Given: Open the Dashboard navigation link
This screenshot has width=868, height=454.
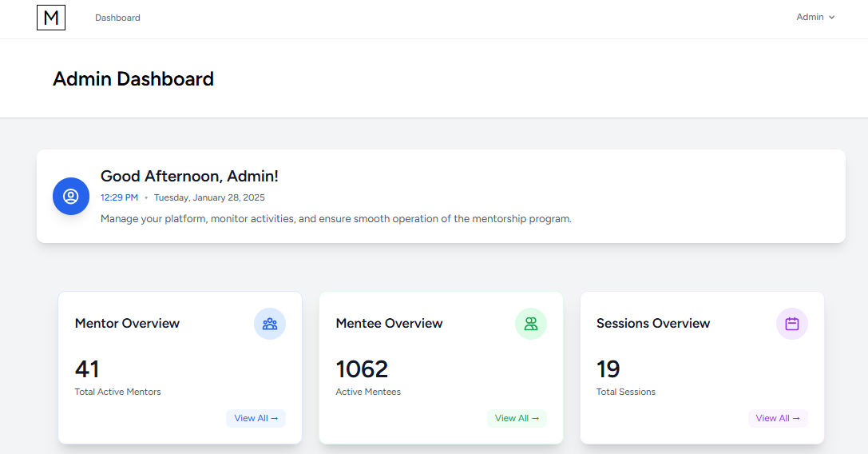Looking at the screenshot, I should 117,18.
